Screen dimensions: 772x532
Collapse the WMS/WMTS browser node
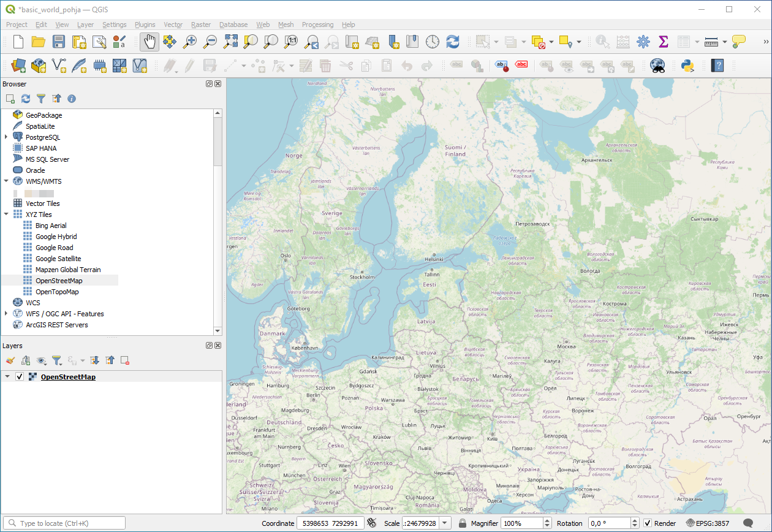[6, 181]
